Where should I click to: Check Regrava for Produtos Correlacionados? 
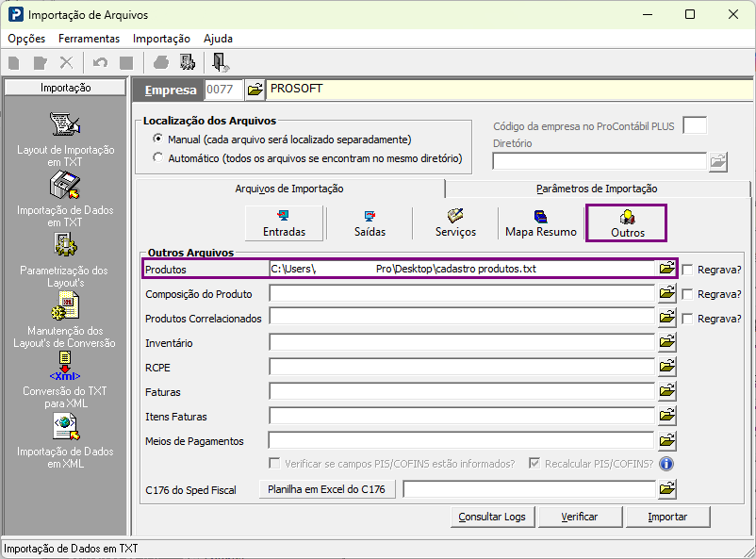click(x=688, y=319)
